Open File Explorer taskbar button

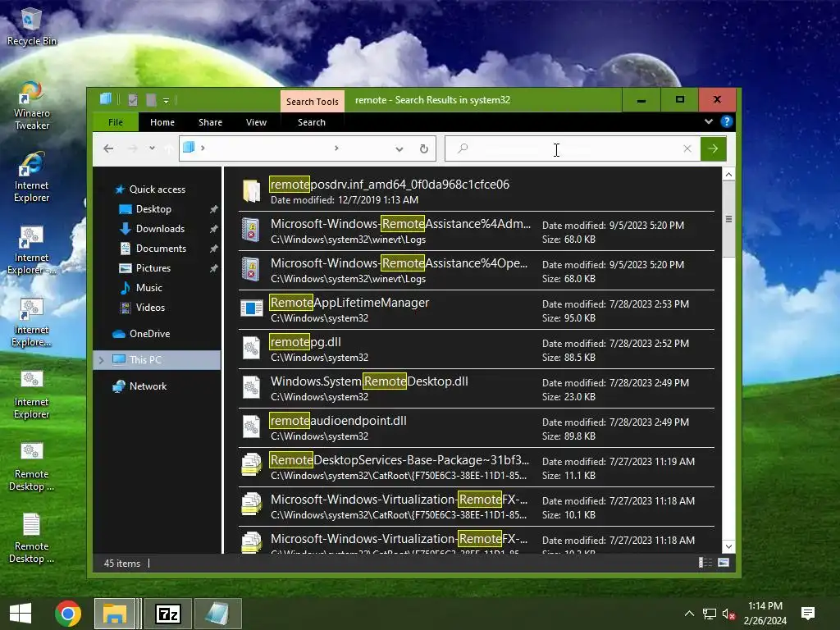(x=114, y=614)
